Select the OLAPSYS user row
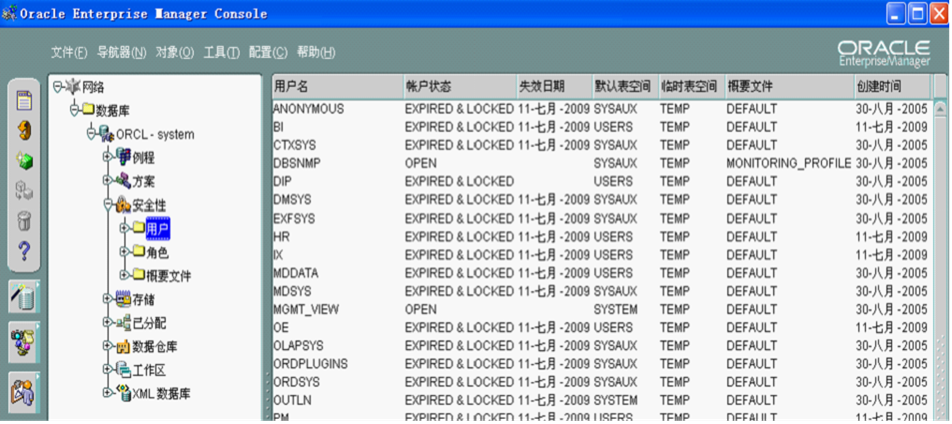This screenshot has height=424, width=952. (601, 346)
